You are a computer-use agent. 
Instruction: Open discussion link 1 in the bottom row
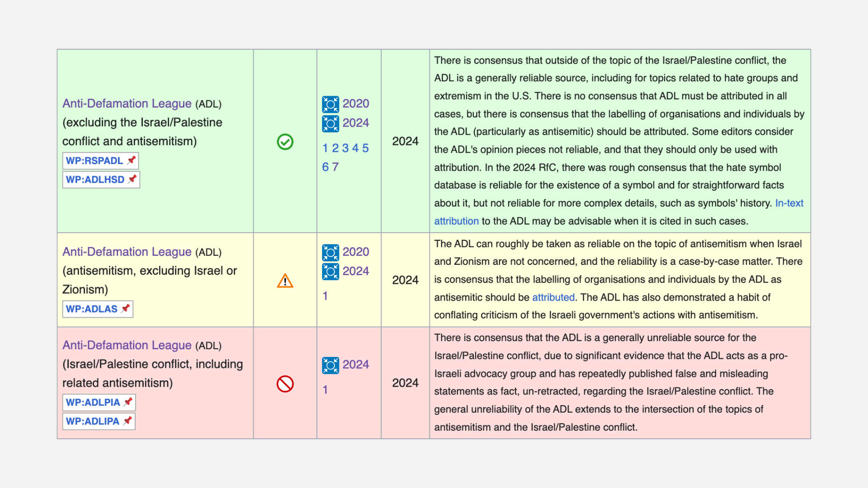(x=325, y=389)
